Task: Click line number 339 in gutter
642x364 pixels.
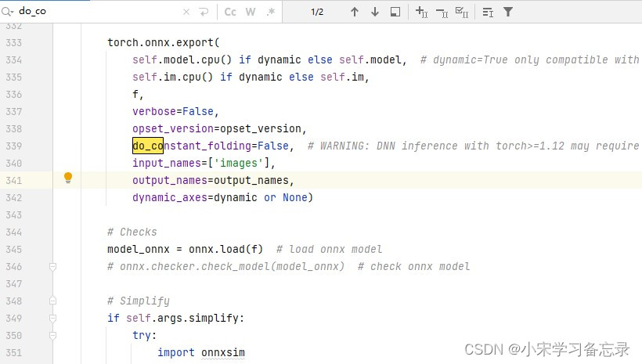Action: click(x=14, y=146)
